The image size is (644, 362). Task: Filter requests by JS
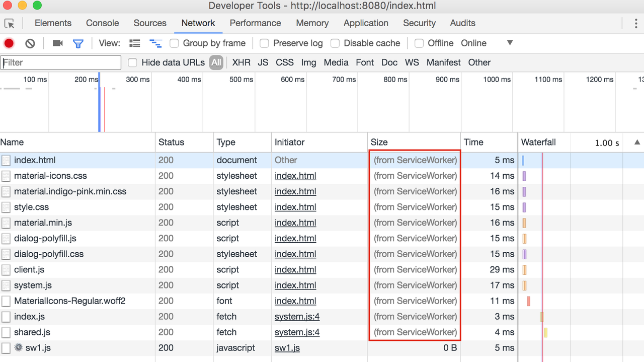(263, 62)
